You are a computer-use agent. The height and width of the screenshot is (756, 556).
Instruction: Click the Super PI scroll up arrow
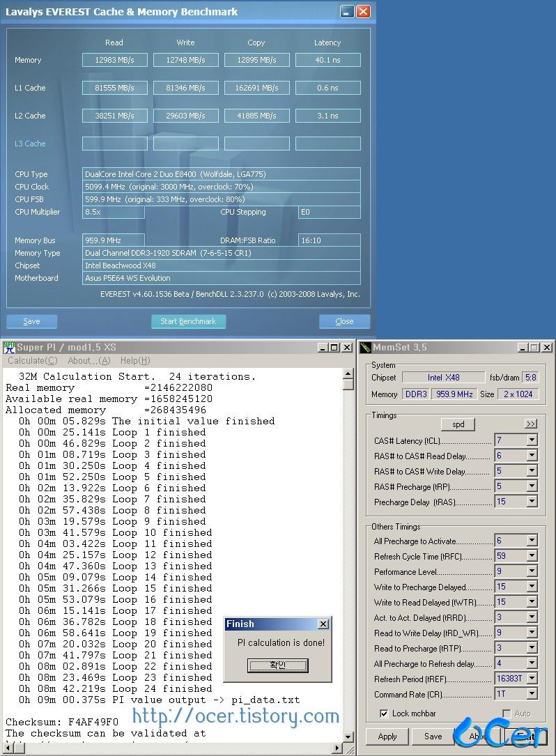coord(348,373)
